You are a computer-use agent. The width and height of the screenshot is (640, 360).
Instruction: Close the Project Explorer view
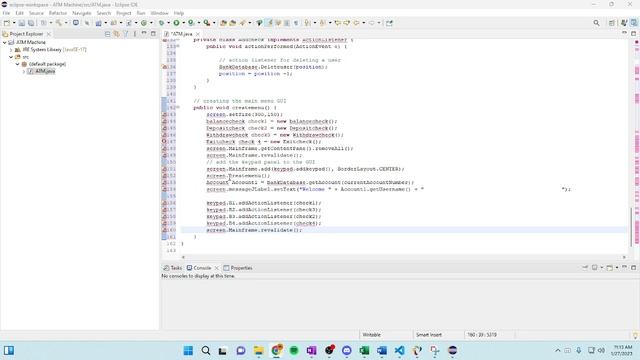tap(49, 34)
